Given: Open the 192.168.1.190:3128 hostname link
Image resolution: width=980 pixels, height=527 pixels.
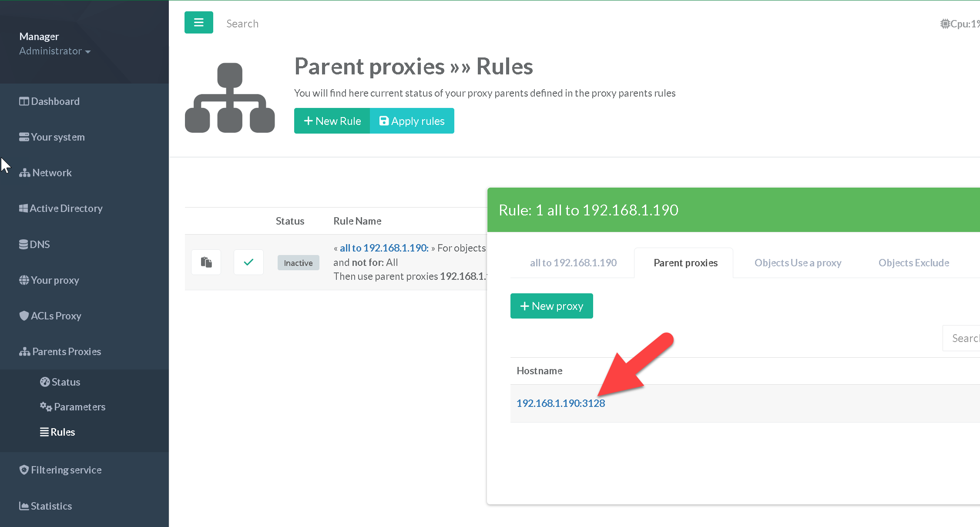Looking at the screenshot, I should click(x=560, y=403).
